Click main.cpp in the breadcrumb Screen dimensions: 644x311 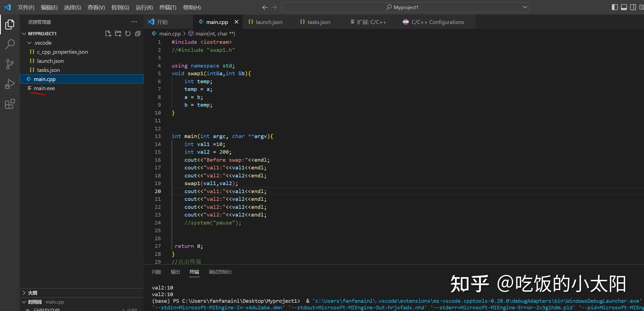pos(170,34)
